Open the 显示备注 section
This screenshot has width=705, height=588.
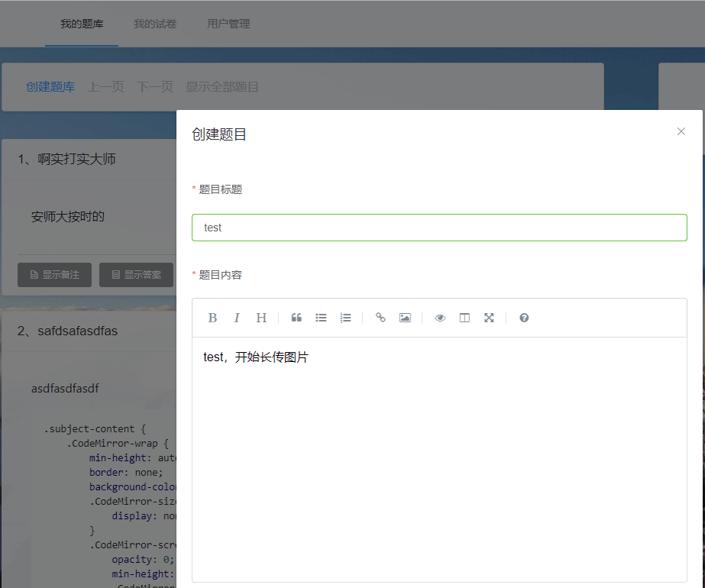click(x=54, y=274)
